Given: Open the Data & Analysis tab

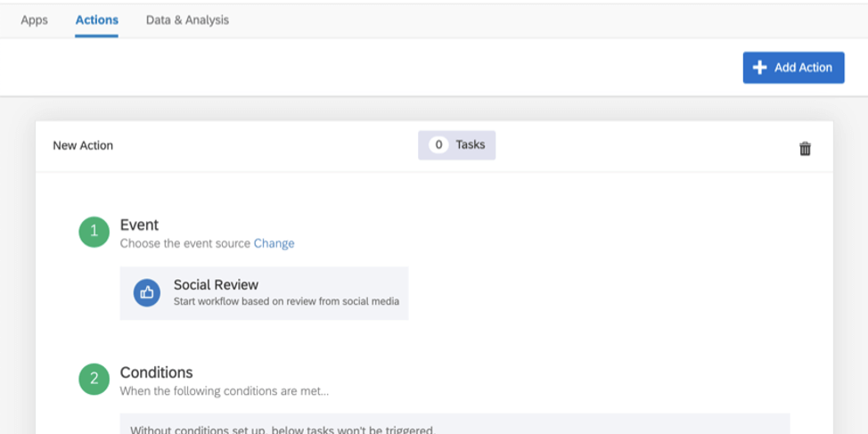Looking at the screenshot, I should point(187,20).
